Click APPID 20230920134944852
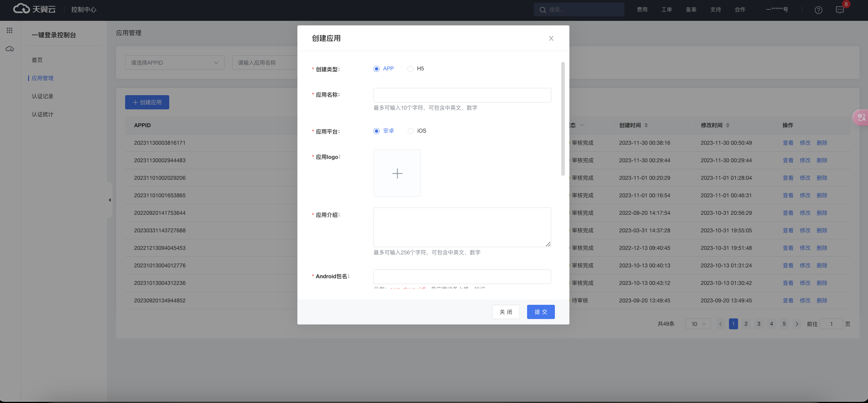The height and width of the screenshot is (403, 868). (160, 300)
